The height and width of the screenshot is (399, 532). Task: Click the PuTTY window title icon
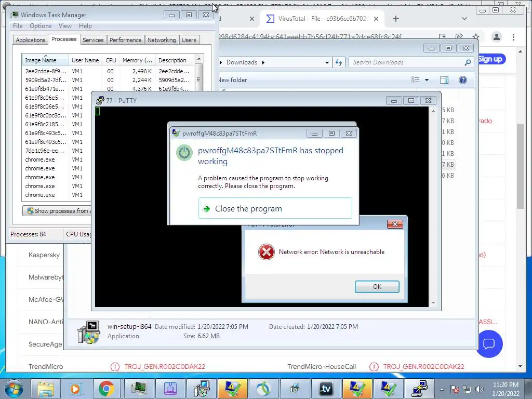coord(100,100)
